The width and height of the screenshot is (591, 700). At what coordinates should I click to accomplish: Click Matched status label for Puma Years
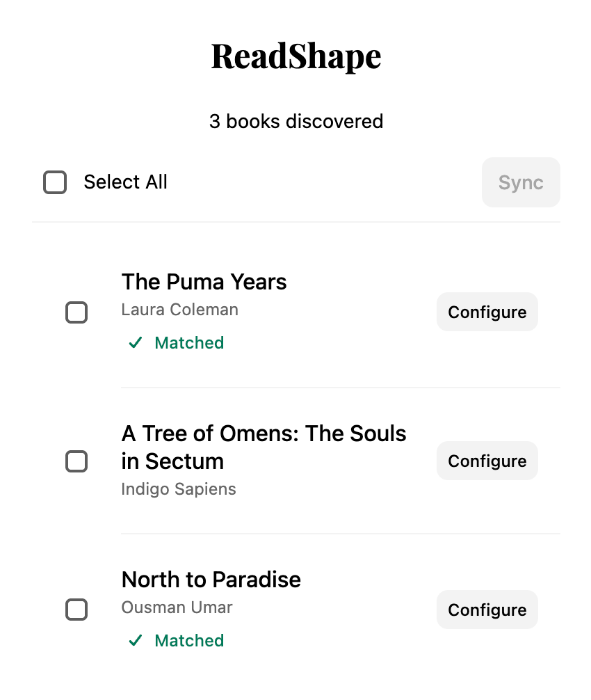(x=189, y=343)
